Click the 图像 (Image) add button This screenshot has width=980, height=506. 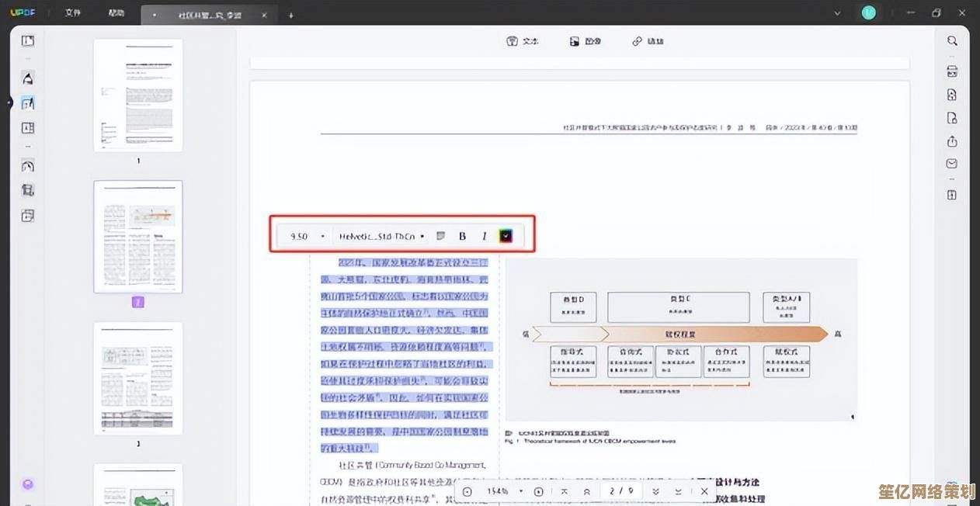(585, 41)
